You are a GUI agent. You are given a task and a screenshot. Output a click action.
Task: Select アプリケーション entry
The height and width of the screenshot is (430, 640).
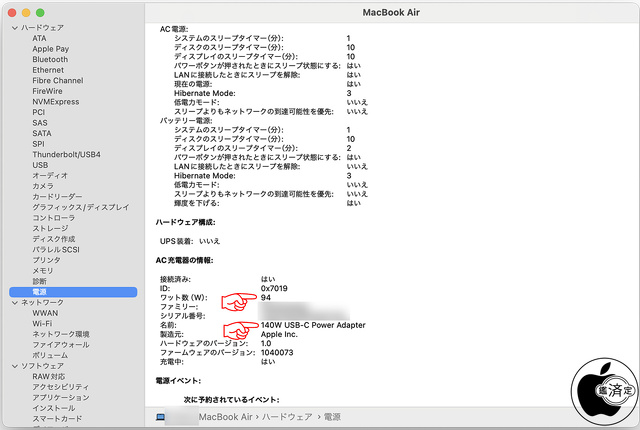click(x=61, y=398)
